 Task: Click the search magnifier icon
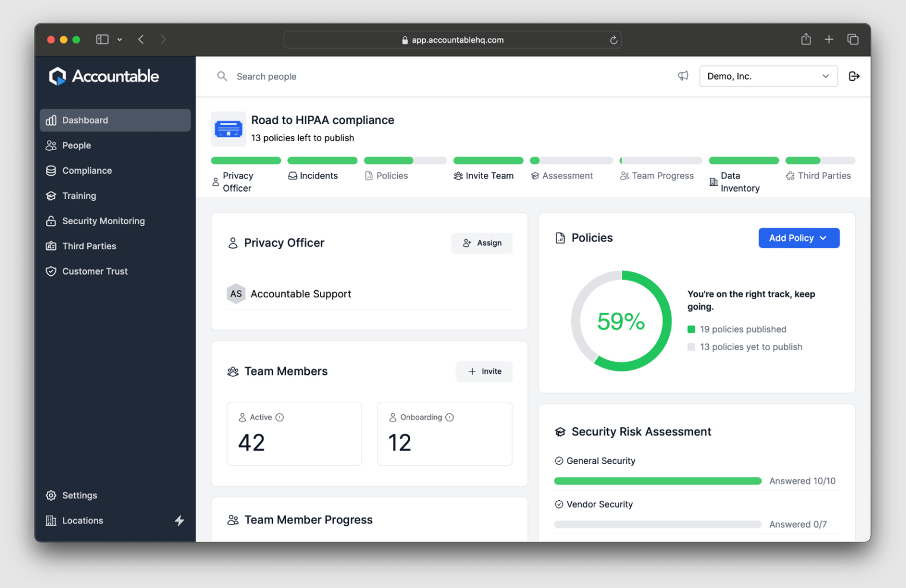tap(222, 76)
